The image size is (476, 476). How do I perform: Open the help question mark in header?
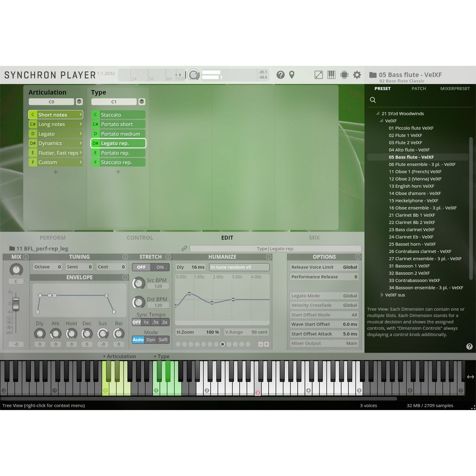[x=280, y=75]
